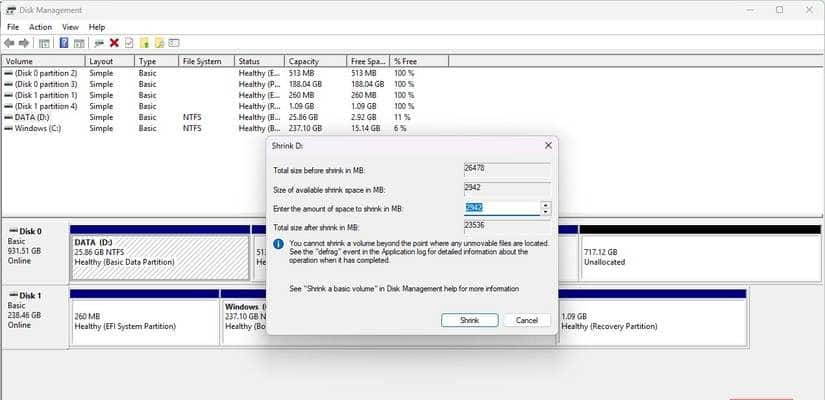825x400 pixels.
Task: Click the total size before shrink value 26478
Action: click(507, 169)
